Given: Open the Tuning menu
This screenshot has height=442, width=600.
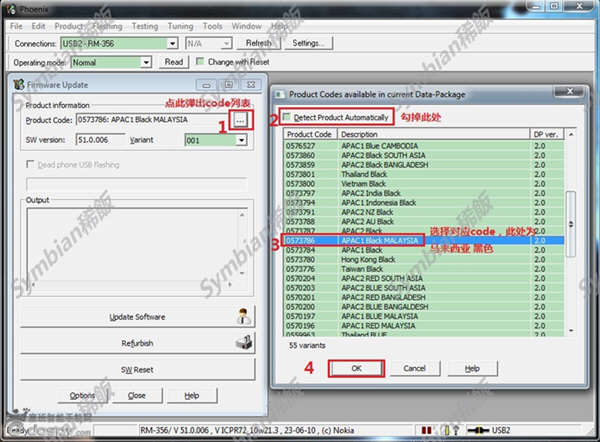Looking at the screenshot, I should (180, 26).
